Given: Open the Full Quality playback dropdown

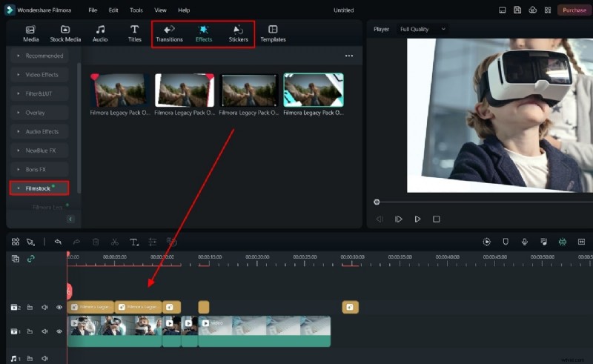Looking at the screenshot, I should pos(423,29).
